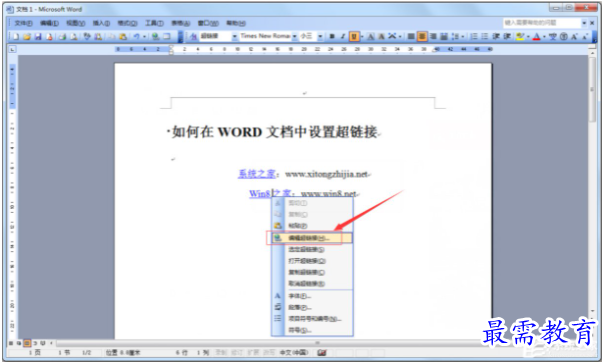Click the Numbering list icon
This screenshot has height=364, width=604.
474,37
